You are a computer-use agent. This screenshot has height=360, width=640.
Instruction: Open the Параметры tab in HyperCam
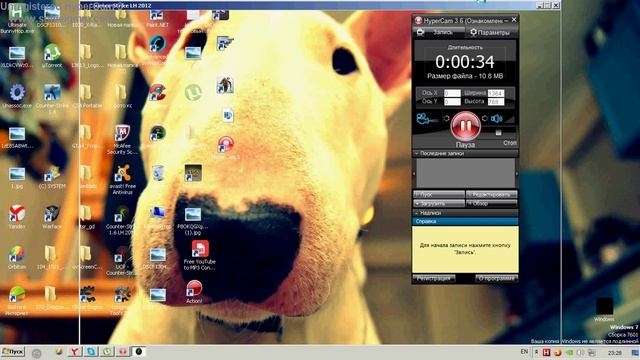pos(491,32)
